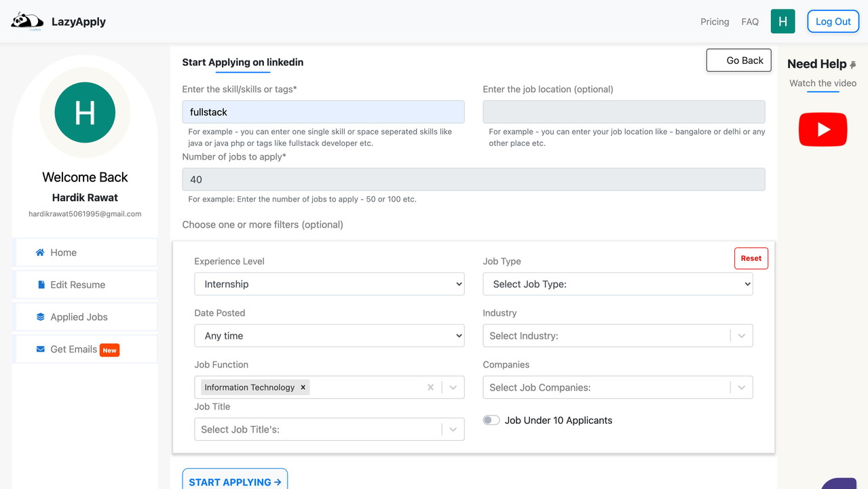Viewport: 868px width, 489px height.
Task: Open the FAQ menu item
Action: tap(750, 21)
